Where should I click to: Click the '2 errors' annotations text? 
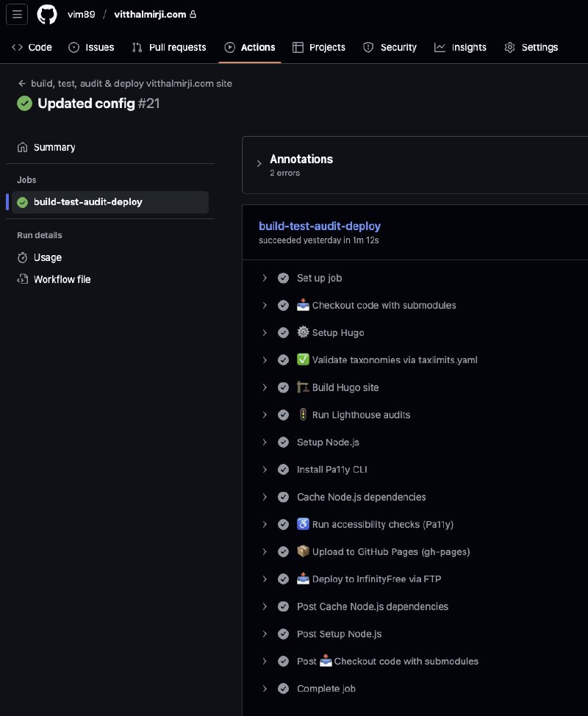285,173
